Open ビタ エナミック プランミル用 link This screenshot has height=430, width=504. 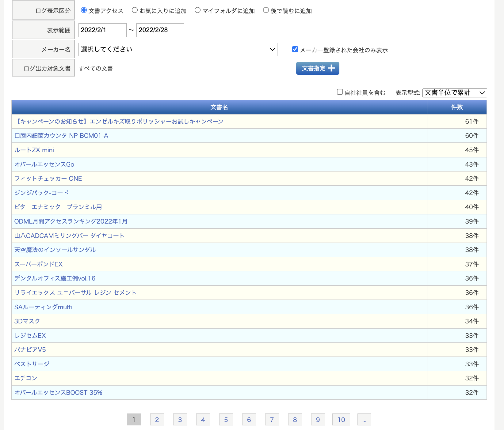pyautogui.click(x=58, y=207)
